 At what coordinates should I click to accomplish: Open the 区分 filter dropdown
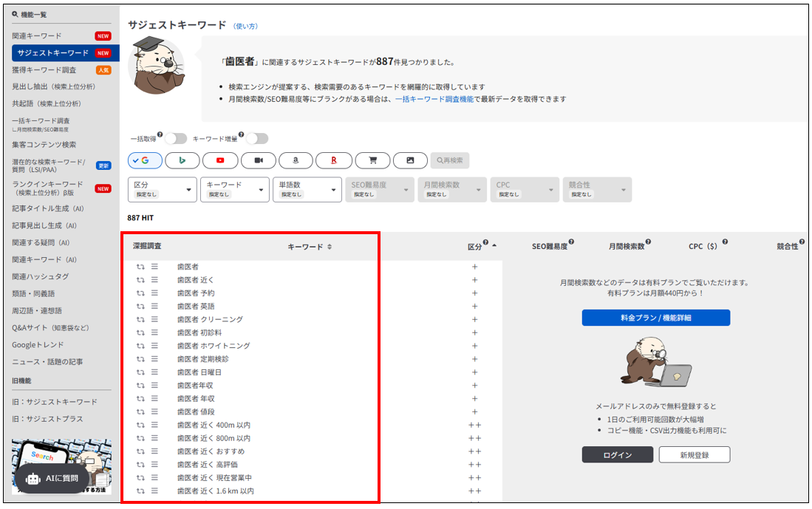pyautogui.click(x=163, y=190)
